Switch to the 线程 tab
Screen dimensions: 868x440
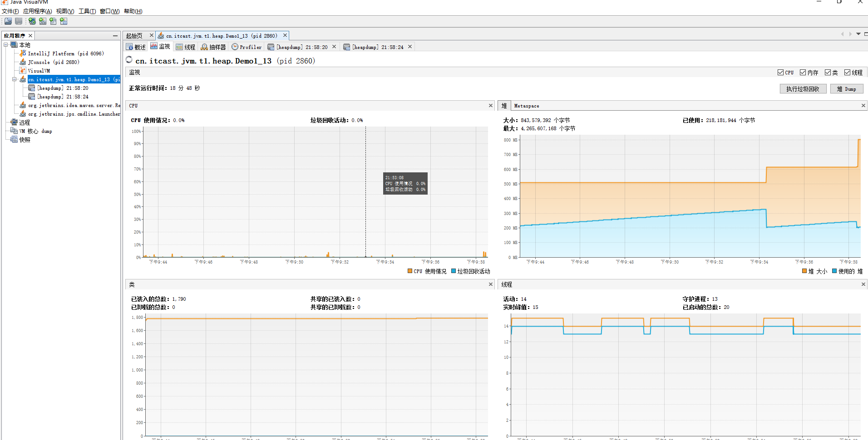coord(186,47)
